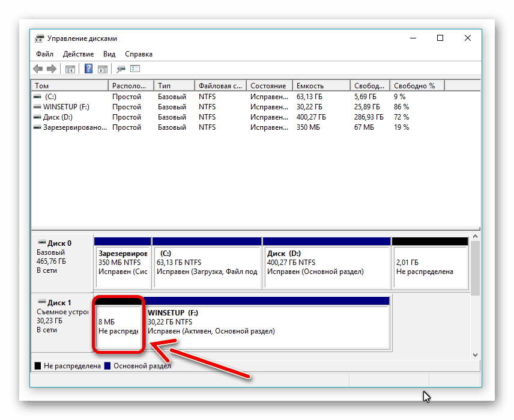Click the Disk Management title bar icon

(39, 38)
